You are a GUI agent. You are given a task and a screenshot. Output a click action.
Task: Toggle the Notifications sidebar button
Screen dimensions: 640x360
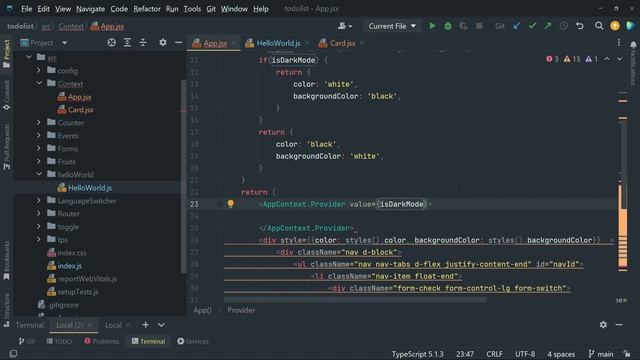[633, 62]
